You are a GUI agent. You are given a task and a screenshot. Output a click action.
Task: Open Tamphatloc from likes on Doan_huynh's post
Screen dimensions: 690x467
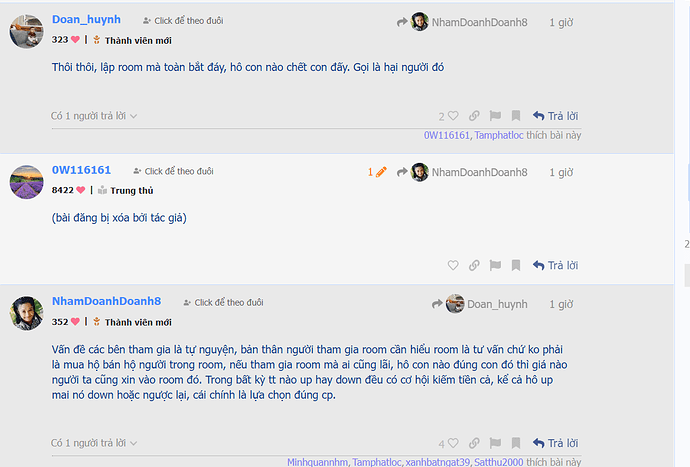499,135
